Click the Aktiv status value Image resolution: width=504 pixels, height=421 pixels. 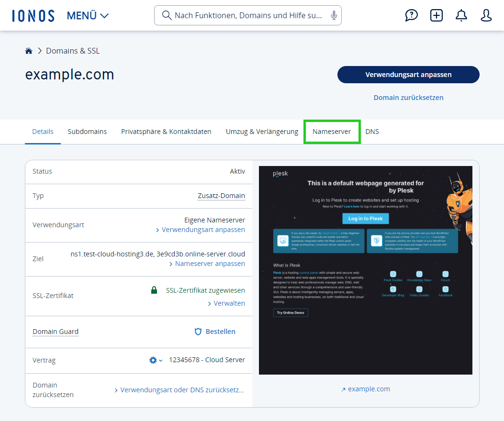(x=237, y=171)
